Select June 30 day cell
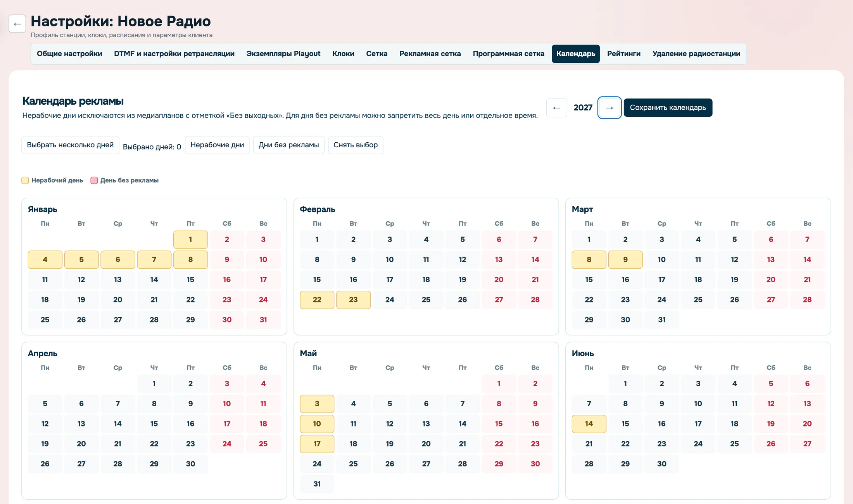The image size is (853, 504). click(662, 464)
